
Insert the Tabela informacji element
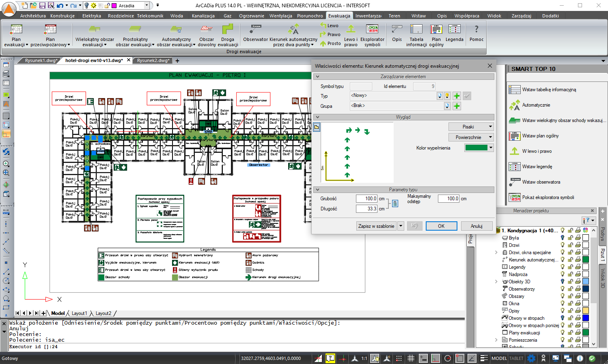(416, 35)
